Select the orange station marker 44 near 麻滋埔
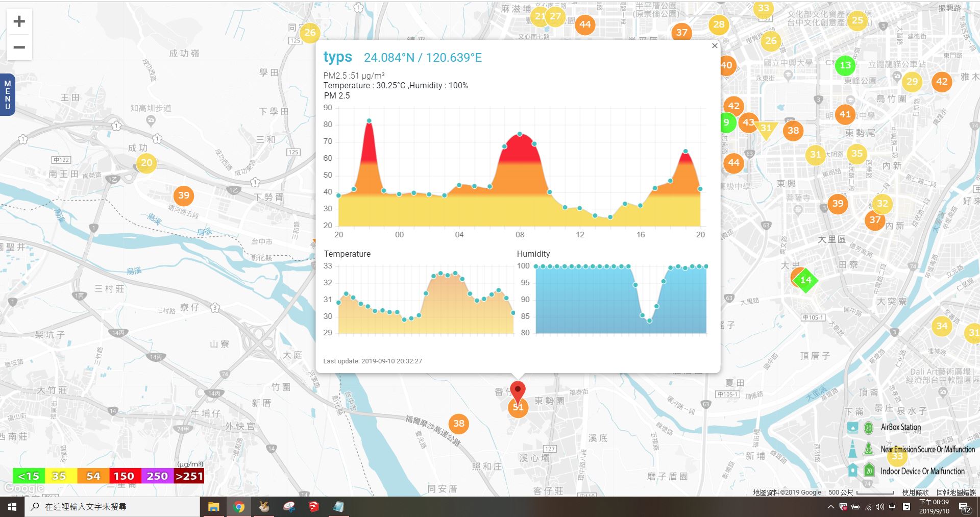The height and width of the screenshot is (517, 980). 585,24
